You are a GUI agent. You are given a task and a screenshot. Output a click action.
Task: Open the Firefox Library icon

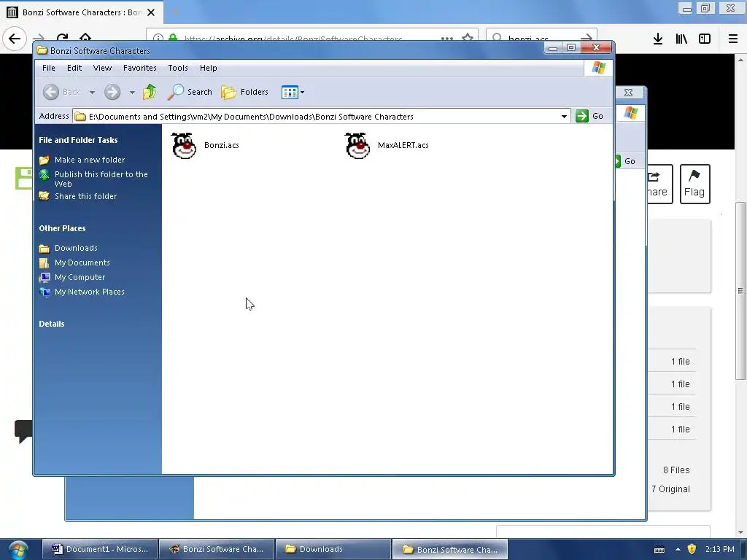(682, 39)
